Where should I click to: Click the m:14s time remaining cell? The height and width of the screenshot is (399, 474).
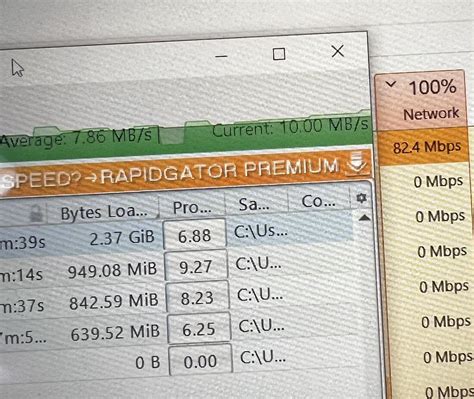point(22,275)
